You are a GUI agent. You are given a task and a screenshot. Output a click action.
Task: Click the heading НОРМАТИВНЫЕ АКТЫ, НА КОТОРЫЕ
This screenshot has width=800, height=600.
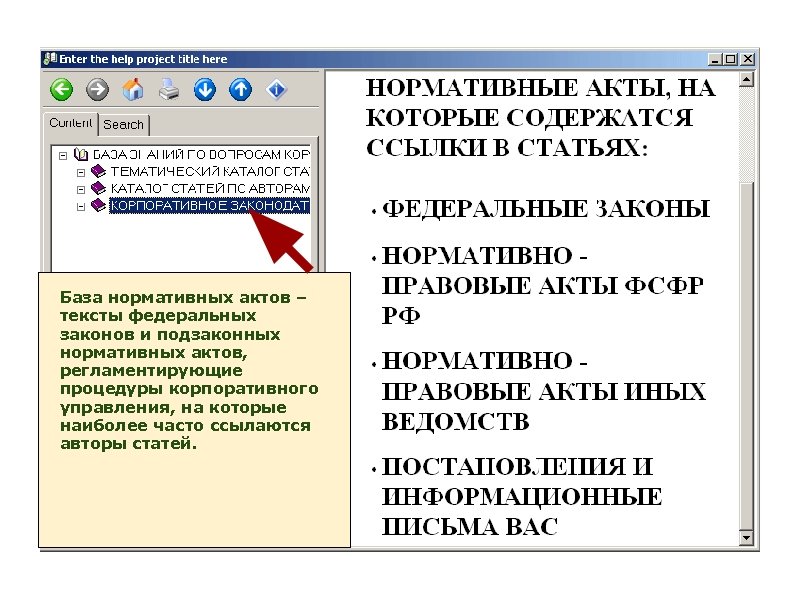[x=541, y=118]
